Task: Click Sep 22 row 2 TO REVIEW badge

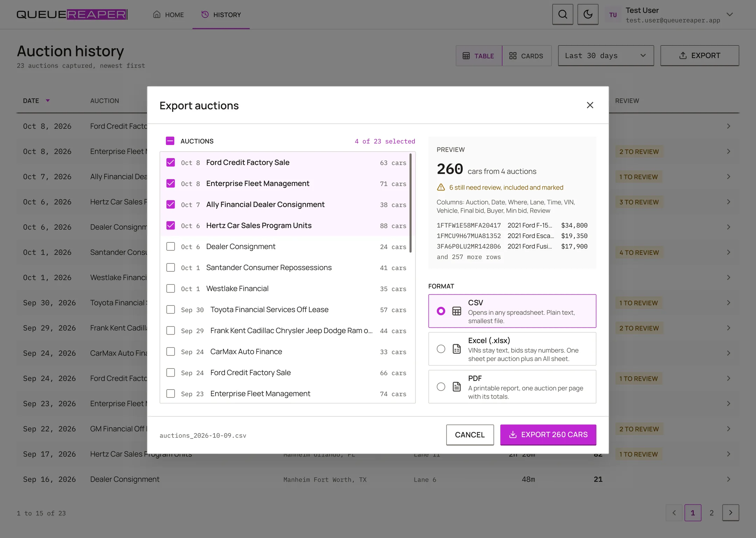Action: (639, 429)
